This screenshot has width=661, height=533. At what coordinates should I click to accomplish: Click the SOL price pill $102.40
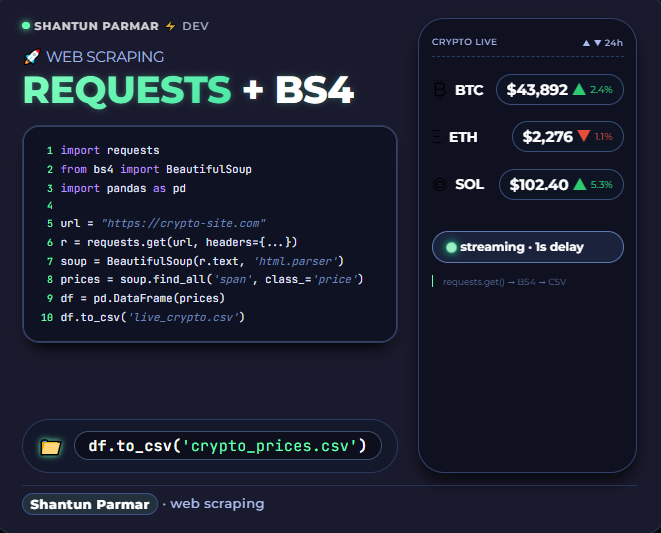click(x=560, y=184)
